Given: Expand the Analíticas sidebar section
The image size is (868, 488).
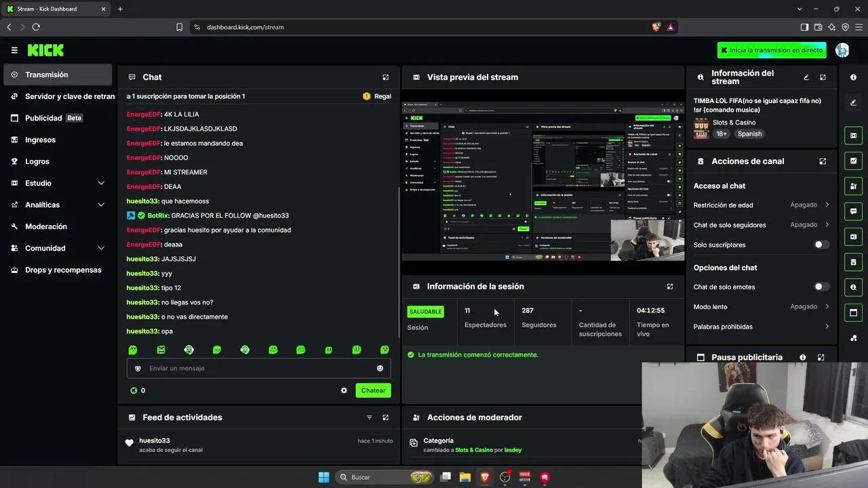Looking at the screenshot, I should tap(58, 205).
